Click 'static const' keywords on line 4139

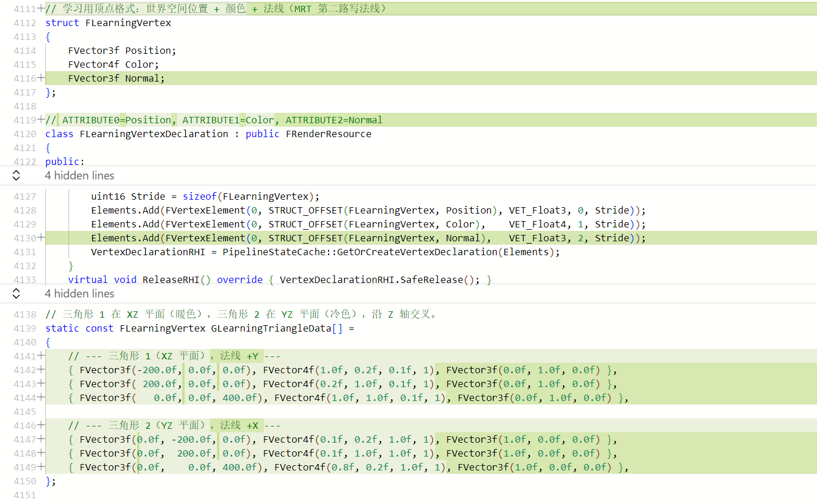tap(79, 328)
